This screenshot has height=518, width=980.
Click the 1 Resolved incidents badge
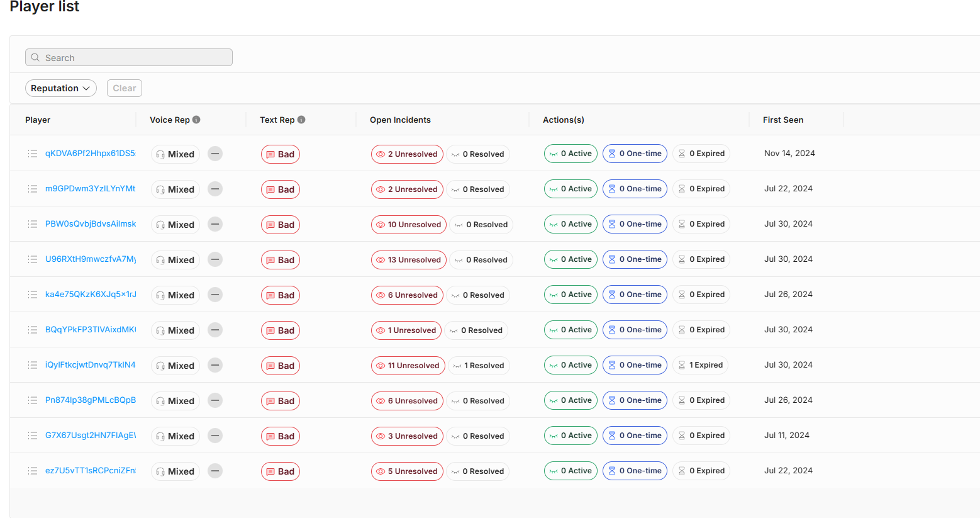coord(479,366)
